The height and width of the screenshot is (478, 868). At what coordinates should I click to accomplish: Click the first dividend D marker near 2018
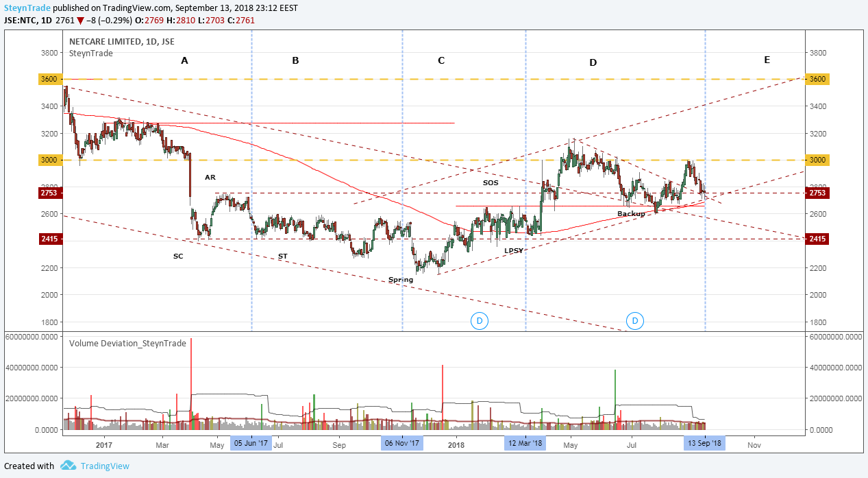[480, 320]
